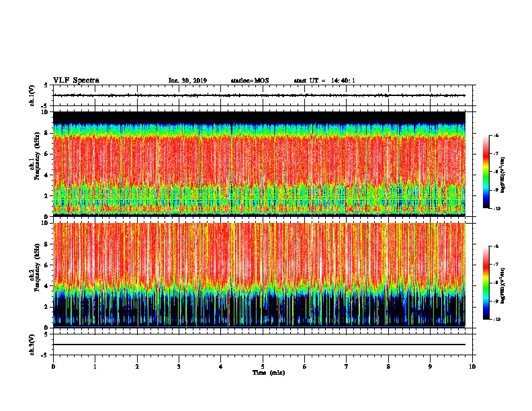
Task: Click the ch.1 voltage waveform trace
Action: tap(259, 95)
